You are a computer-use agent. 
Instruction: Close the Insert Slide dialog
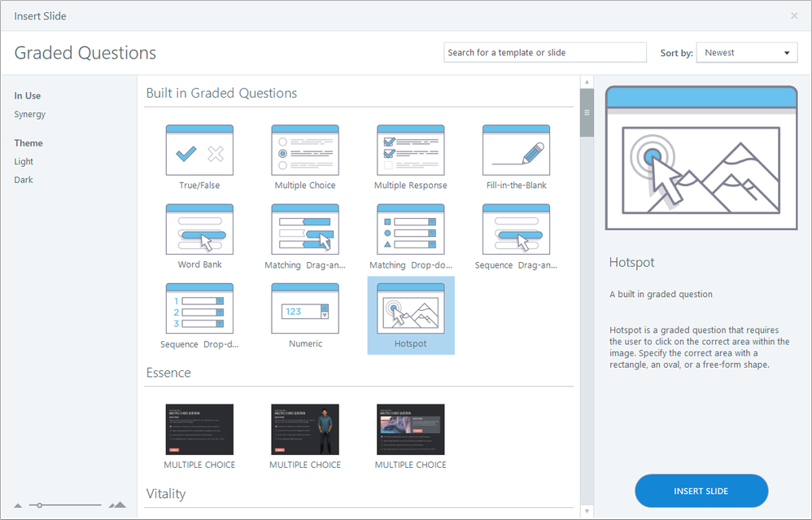794,16
